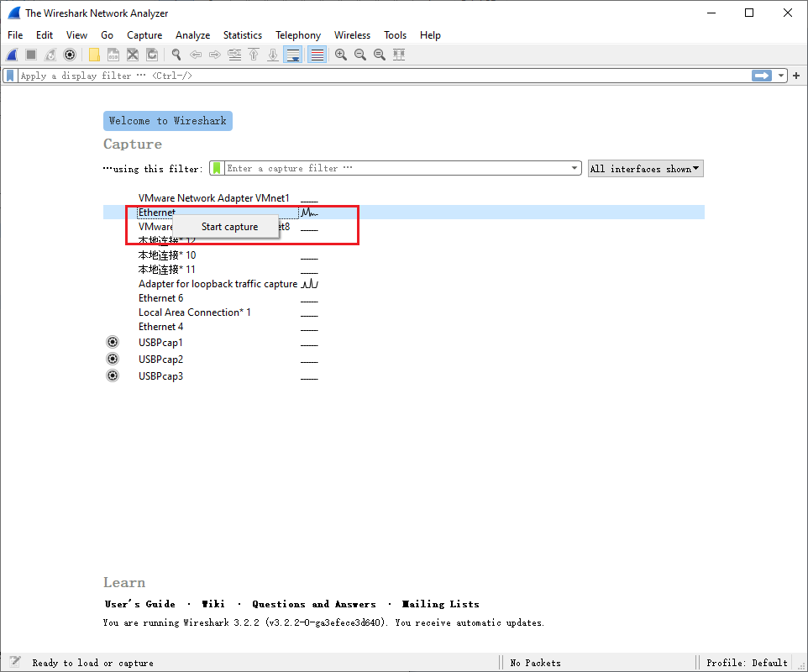Open capture options gear icon
This screenshot has width=808, height=672.
[70, 55]
